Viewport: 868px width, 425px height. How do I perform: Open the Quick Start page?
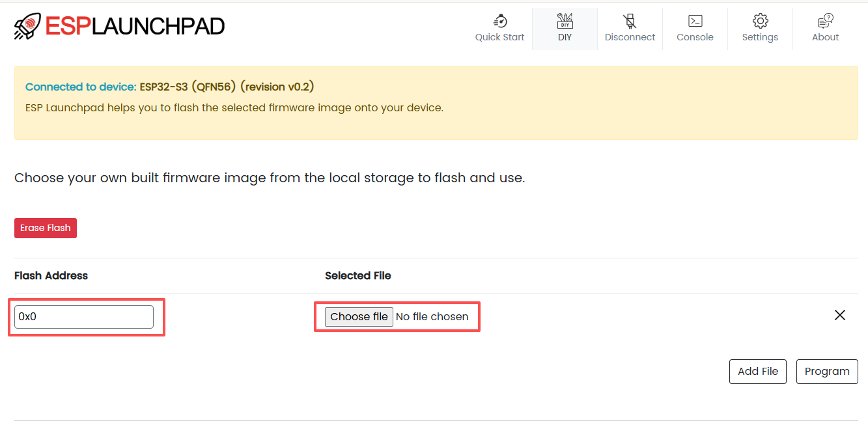click(x=499, y=29)
